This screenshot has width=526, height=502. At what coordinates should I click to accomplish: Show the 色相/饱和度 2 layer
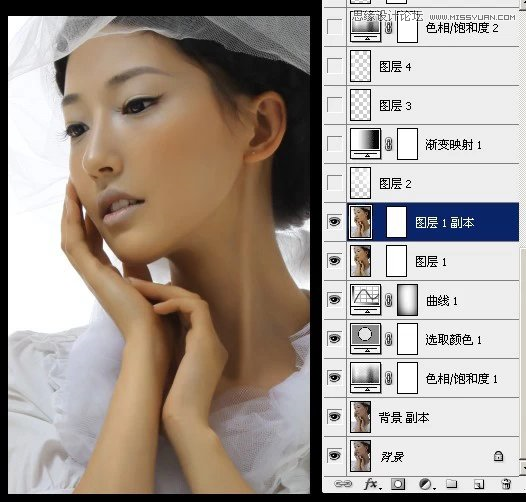[334, 27]
